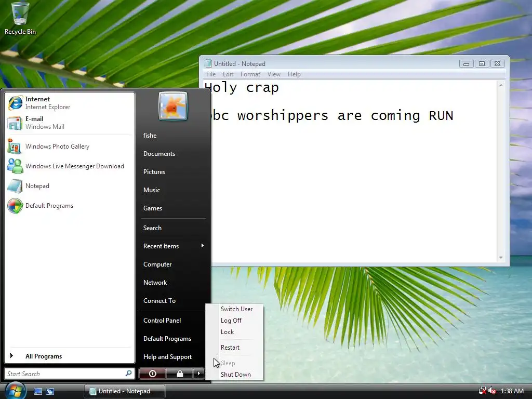The height and width of the screenshot is (399, 532).
Task: Open the Recycle Bin on the desktop
Action: pos(20,19)
